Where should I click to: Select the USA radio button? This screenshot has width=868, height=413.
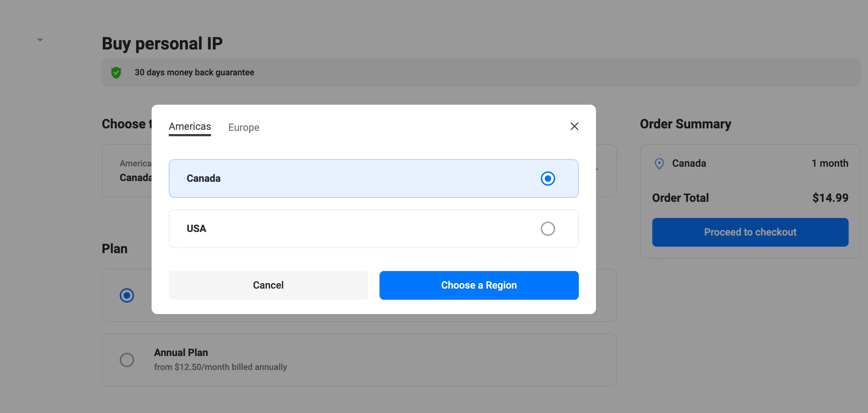coord(548,229)
